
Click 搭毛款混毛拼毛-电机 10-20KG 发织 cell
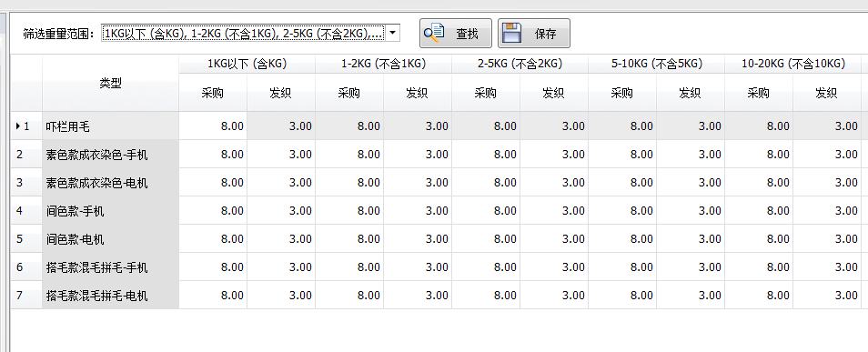coord(826,296)
